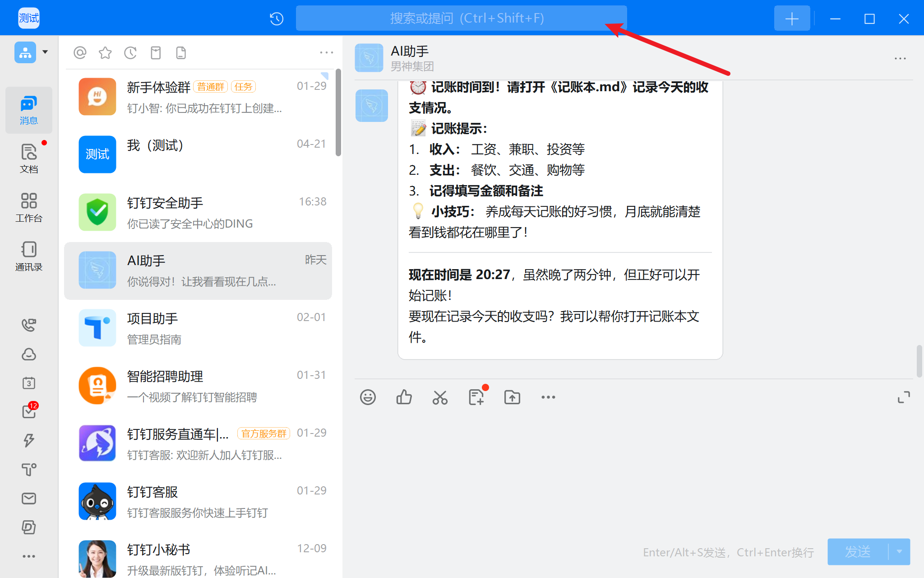Open the mail icon in sidebar
The height and width of the screenshot is (578, 924).
point(29,499)
